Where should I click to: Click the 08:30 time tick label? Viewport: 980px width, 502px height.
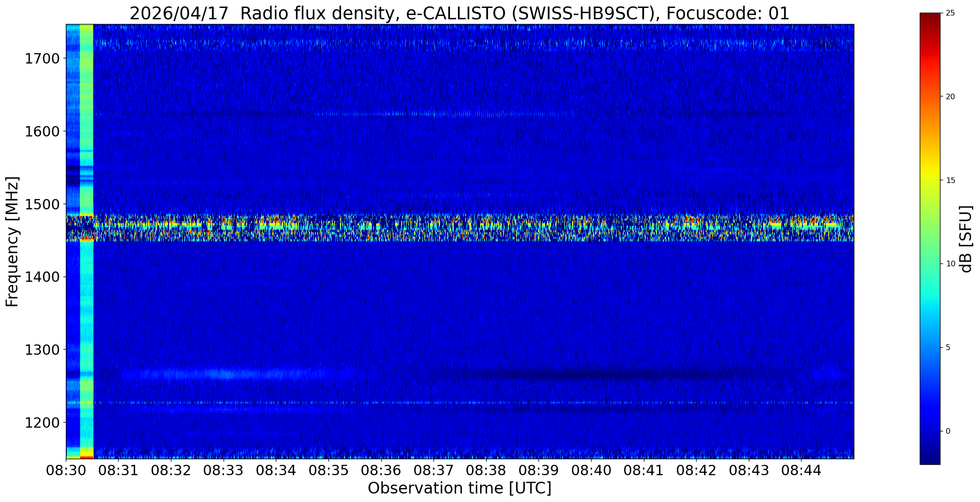pyautogui.click(x=66, y=470)
